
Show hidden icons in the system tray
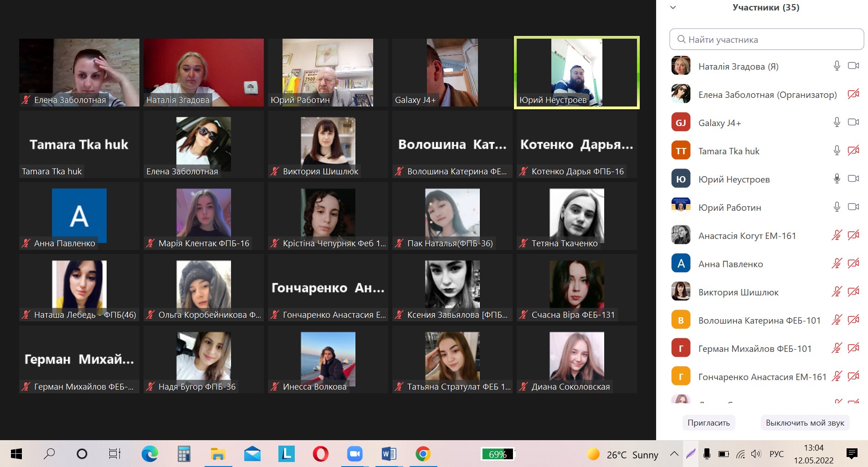pyautogui.click(x=674, y=454)
